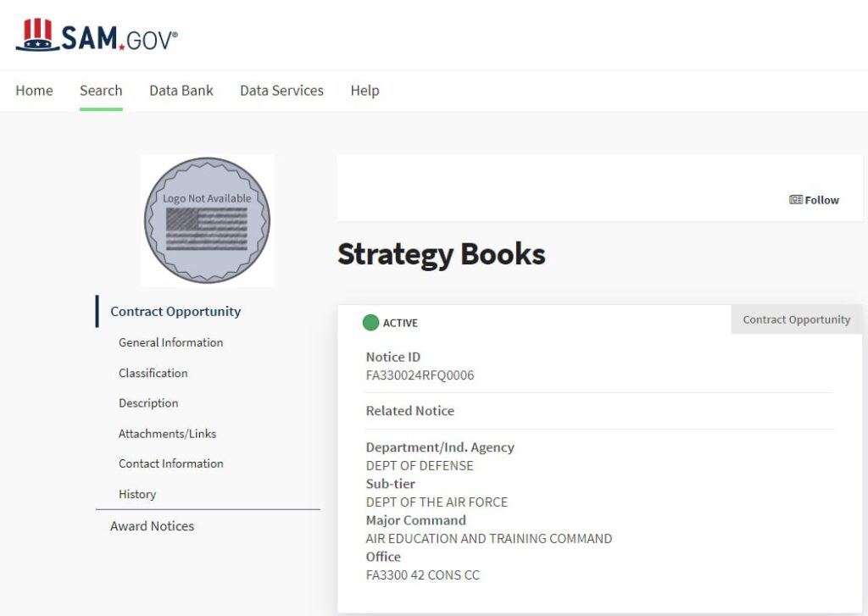The width and height of the screenshot is (868, 616).
Task: Click DEPT OF THE AIR FORCE value
Action: 437,502
